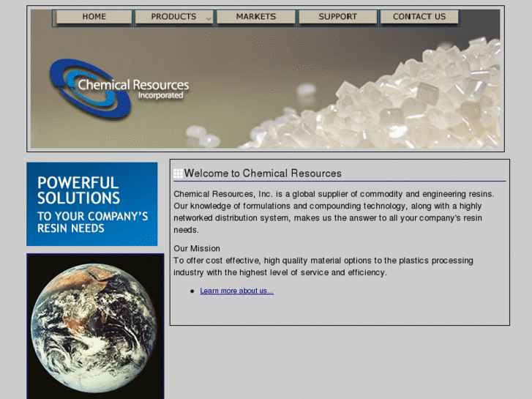This screenshot has width=532, height=399.
Task: Click the Chemical Resources Incorporated logo
Action: point(119,89)
